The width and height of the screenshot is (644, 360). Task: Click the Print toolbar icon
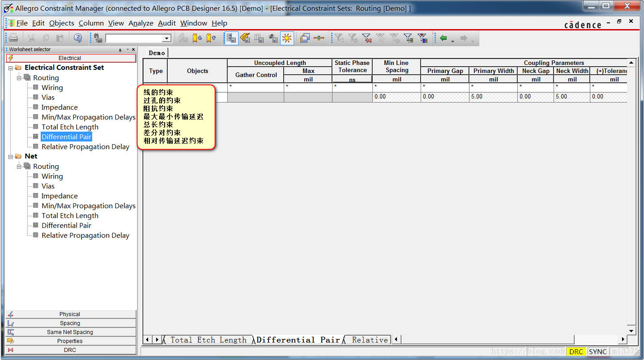click(14, 38)
